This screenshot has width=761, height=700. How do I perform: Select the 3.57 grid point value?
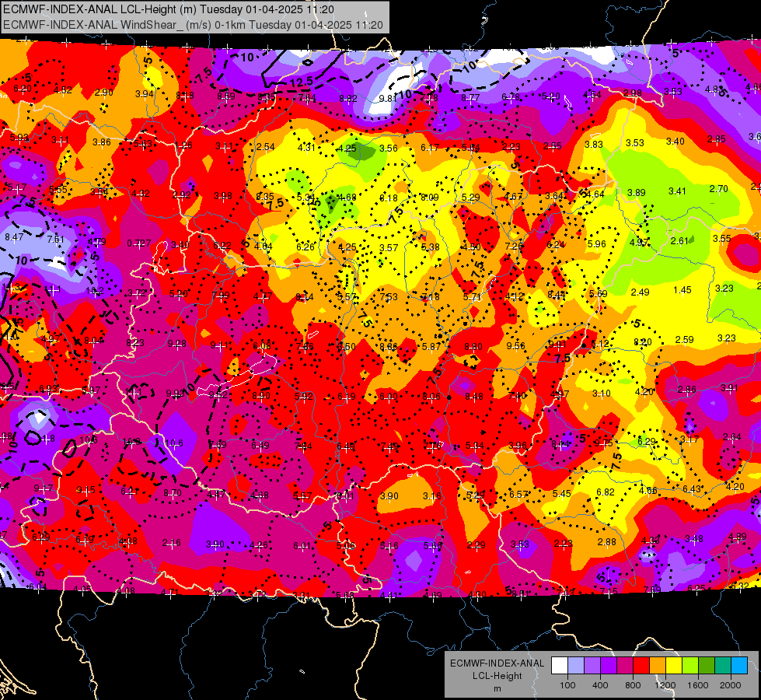[x=389, y=248]
